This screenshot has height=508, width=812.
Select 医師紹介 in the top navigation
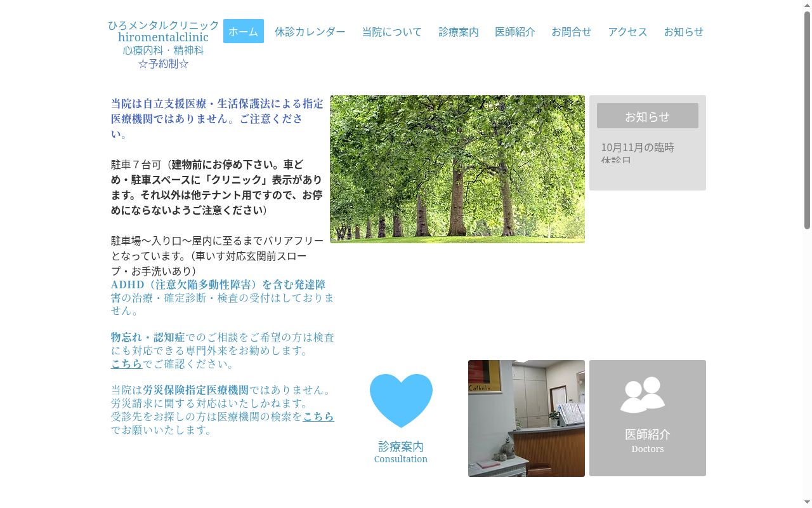click(515, 31)
